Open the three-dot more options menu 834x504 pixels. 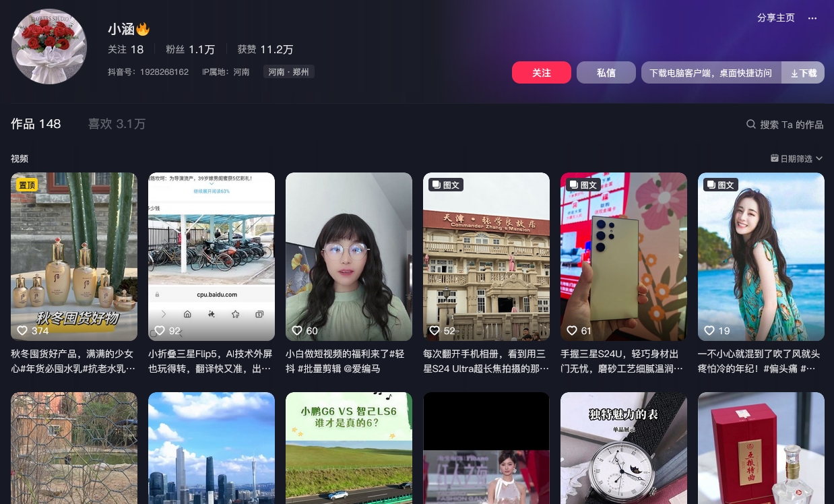(812, 18)
